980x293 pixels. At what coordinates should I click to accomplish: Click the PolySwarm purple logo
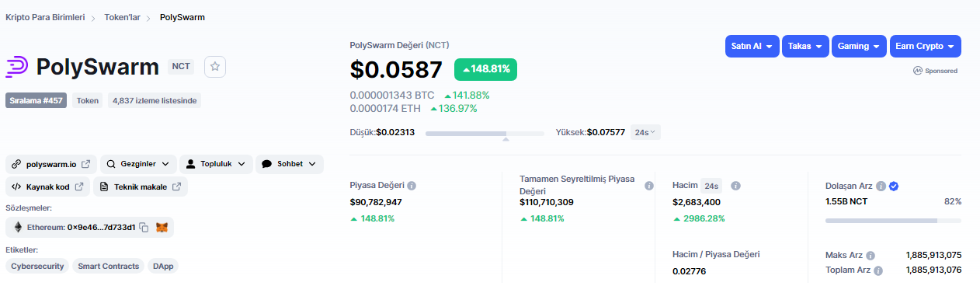pos(17,67)
